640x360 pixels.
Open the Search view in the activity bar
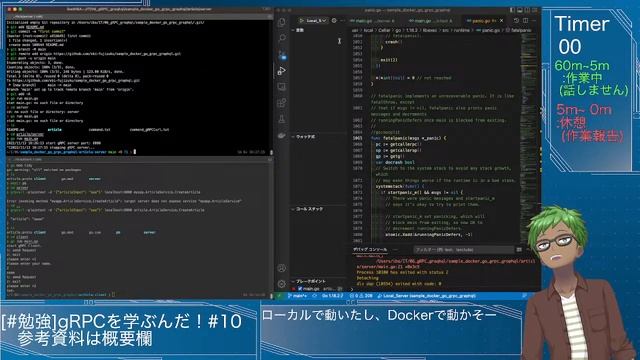tap(282, 38)
